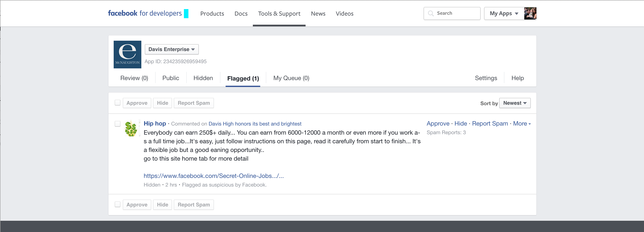Click the top Report Spam button
This screenshot has height=232, width=644.
(x=193, y=103)
